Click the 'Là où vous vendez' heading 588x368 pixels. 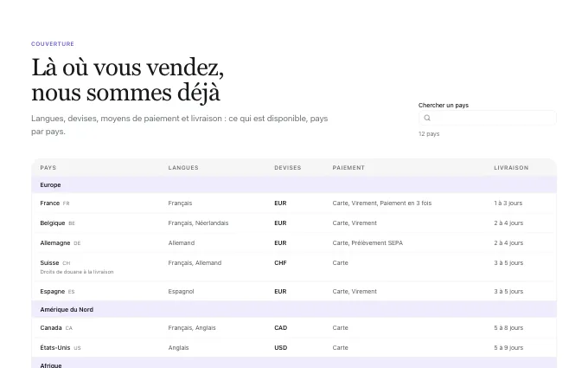127,80
